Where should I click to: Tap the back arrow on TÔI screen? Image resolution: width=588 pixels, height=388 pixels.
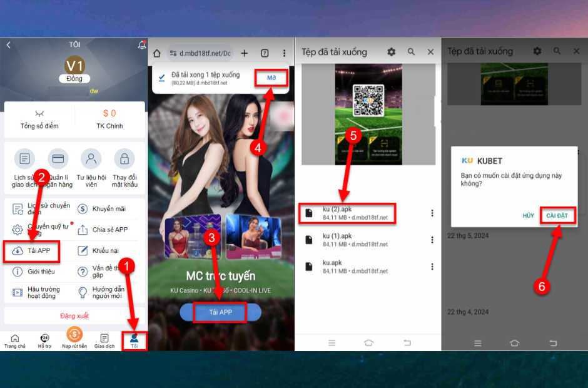point(9,45)
